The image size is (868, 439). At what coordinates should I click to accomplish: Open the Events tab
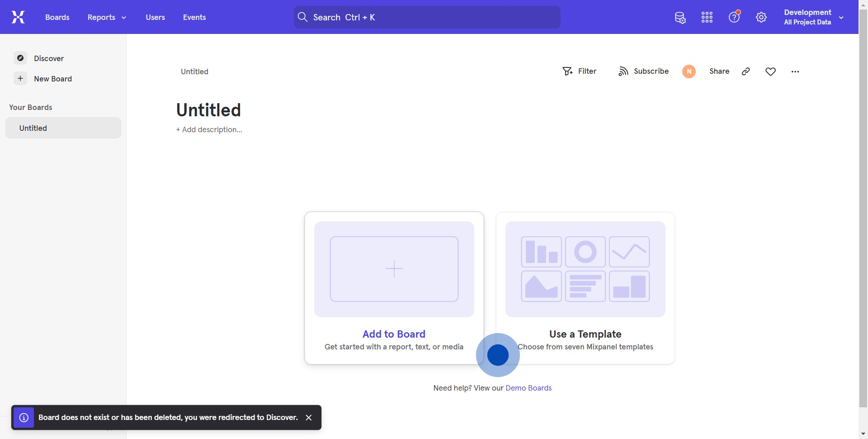tap(194, 17)
